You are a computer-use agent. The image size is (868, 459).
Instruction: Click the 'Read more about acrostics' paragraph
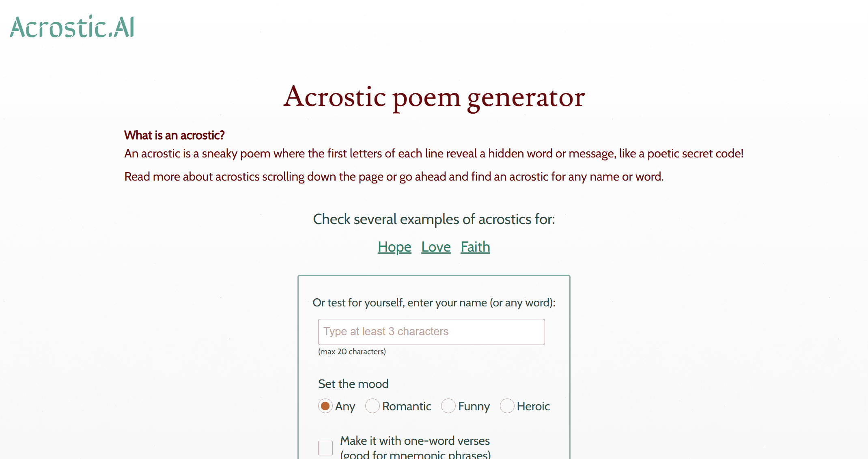pyautogui.click(x=394, y=177)
